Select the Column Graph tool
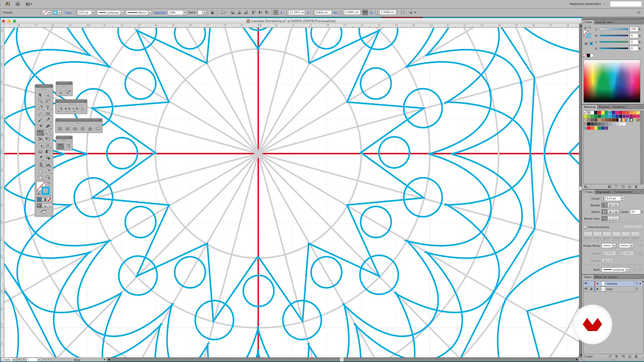Viewport: 644px width, 362px height. 48,165
